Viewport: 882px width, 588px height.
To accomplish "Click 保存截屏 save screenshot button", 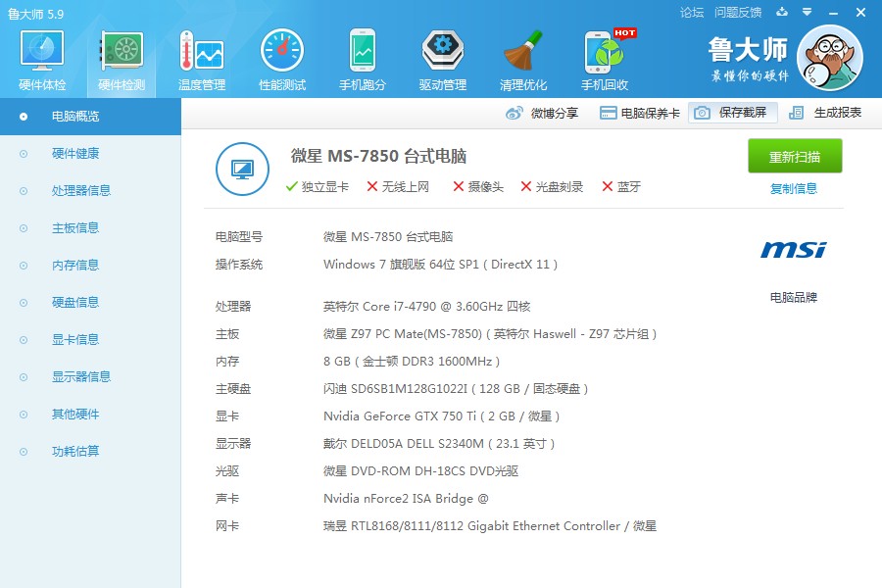I will click(x=732, y=113).
